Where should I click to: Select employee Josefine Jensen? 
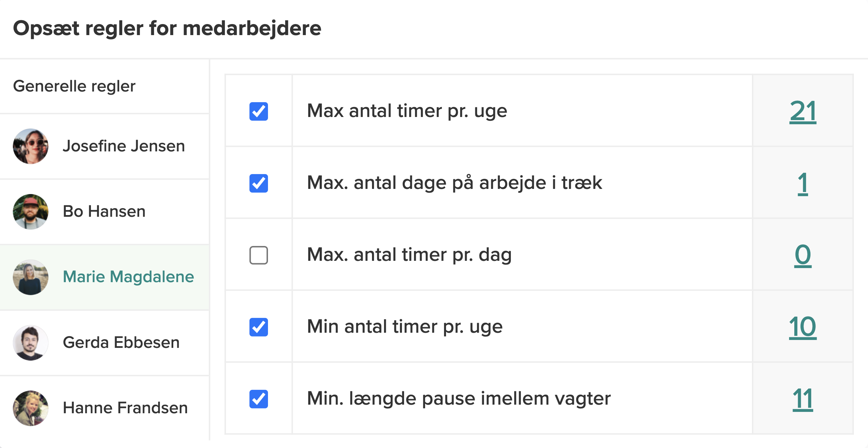pos(123,146)
